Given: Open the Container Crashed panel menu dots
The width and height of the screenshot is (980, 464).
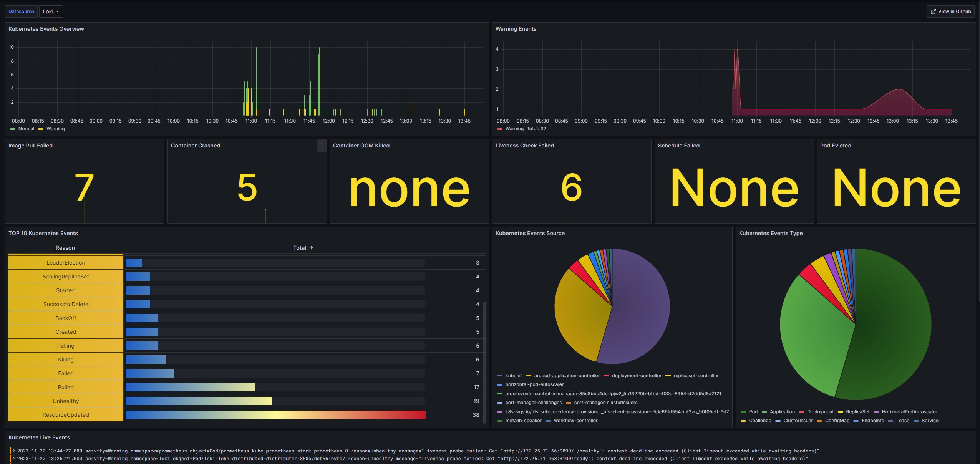Looking at the screenshot, I should click(x=322, y=146).
